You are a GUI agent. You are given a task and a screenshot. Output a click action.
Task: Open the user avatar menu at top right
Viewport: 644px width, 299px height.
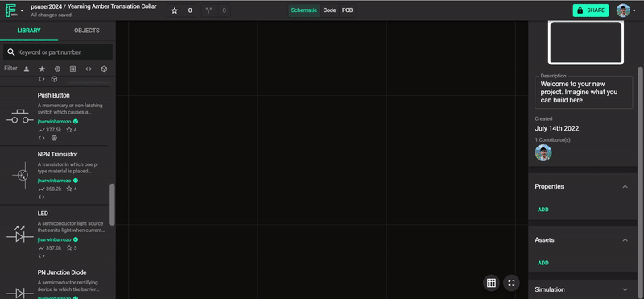point(626,10)
